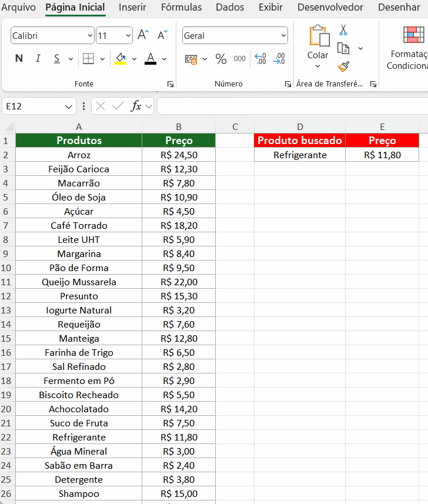Screen dimensions: 428x504
Task: Select the Produtos header cell
Action: coord(79,141)
